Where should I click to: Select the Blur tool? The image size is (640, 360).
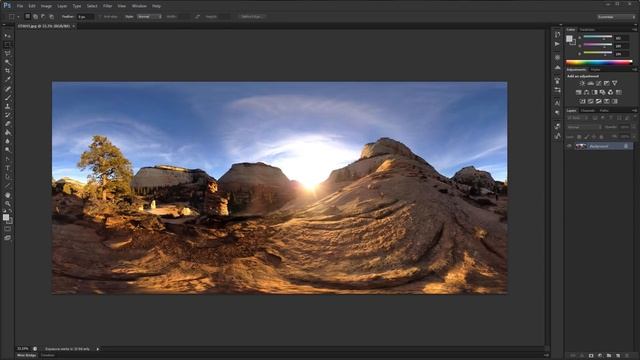tap(7, 141)
